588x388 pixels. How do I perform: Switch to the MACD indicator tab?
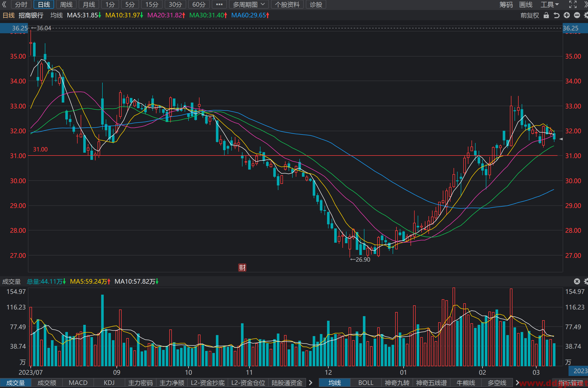pyautogui.click(x=78, y=383)
